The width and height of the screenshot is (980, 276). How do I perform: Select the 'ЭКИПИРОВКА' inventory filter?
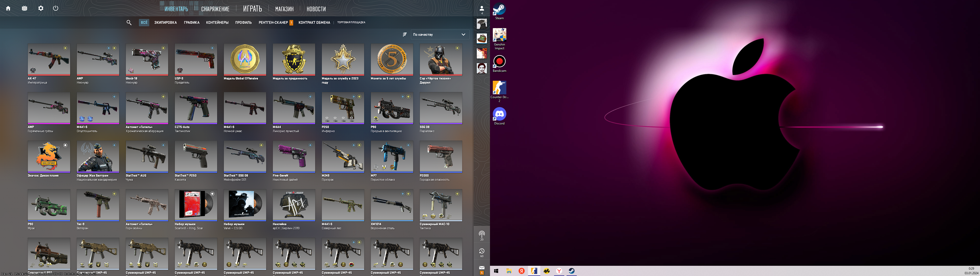[x=165, y=22]
